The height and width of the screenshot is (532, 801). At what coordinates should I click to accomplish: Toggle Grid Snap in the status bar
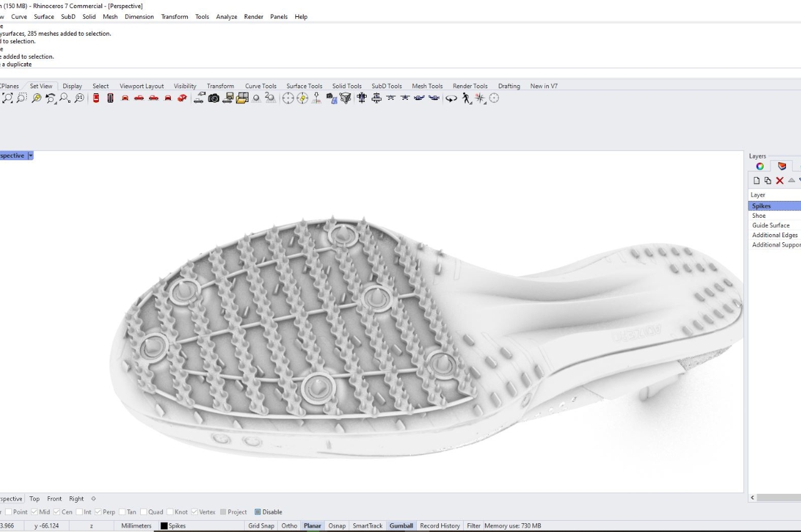(x=261, y=526)
